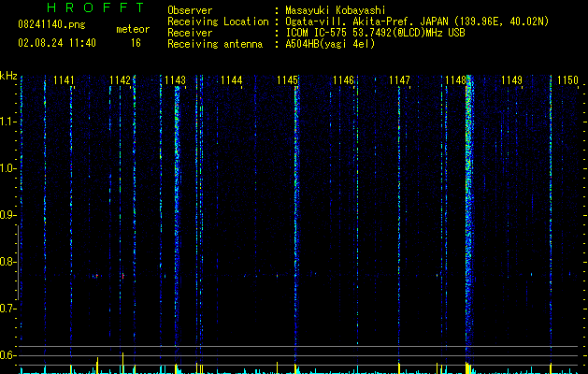Click the 1.1 kHz axis label
588x374 pixels.
pyautogui.click(x=7, y=122)
